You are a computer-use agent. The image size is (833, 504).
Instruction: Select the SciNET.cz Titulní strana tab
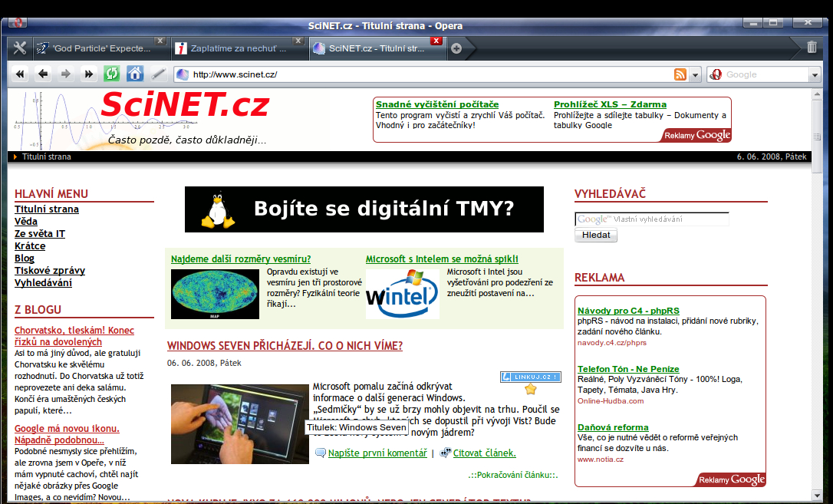click(x=377, y=48)
